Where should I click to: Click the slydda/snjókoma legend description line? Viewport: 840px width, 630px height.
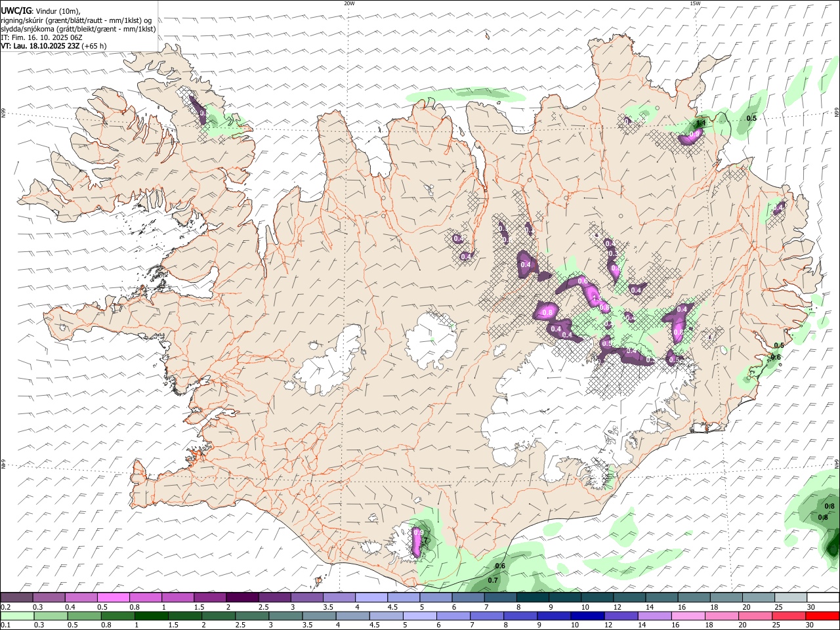78,29
